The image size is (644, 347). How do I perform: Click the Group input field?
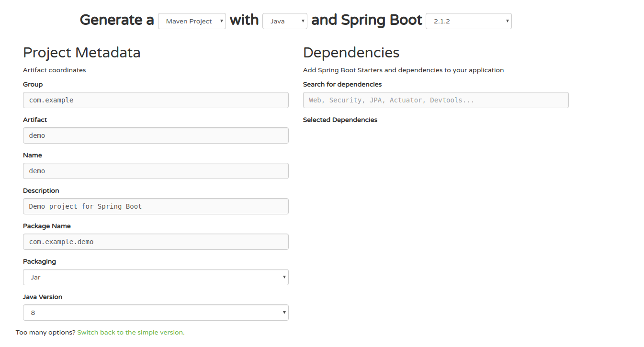pyautogui.click(x=156, y=100)
